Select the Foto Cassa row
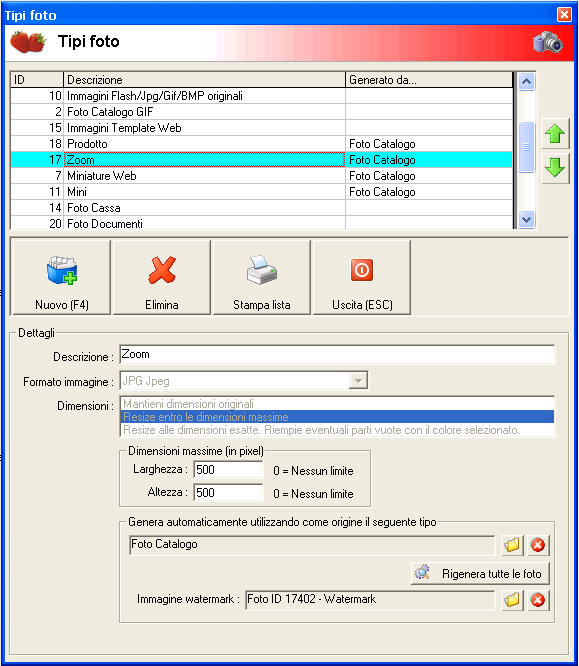The image size is (579, 666). (x=261, y=208)
